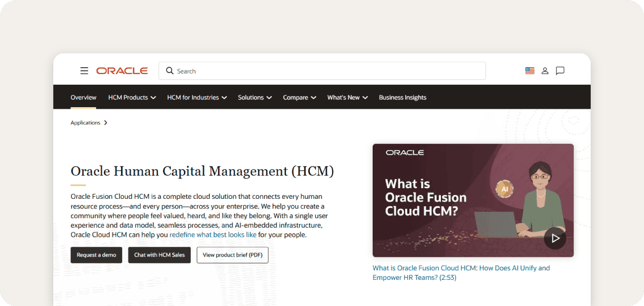Click the search magnifier icon
Viewport: 644px width, 306px height.
point(170,71)
